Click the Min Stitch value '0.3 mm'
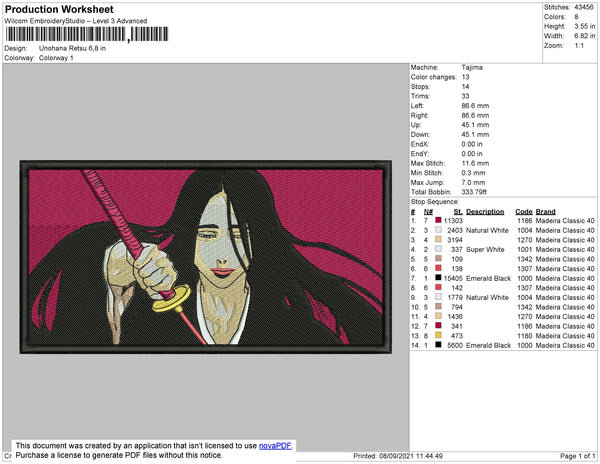Viewport: 600px width, 464px height. pyautogui.click(x=473, y=173)
